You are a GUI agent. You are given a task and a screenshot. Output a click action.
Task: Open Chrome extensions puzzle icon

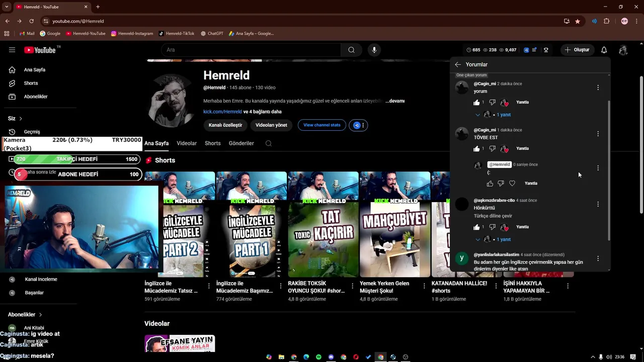pos(606,21)
